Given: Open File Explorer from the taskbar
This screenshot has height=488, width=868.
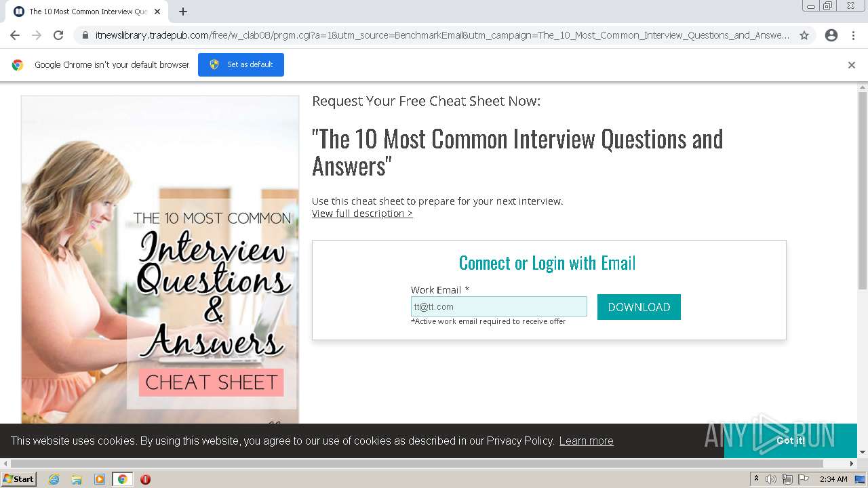Looking at the screenshot, I should [x=77, y=479].
